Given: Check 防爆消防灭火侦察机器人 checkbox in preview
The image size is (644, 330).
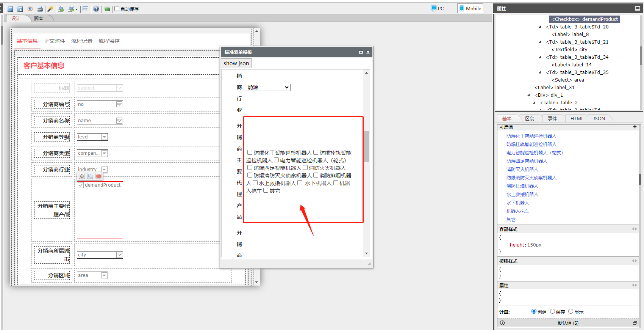Looking at the screenshot, I should (250, 175).
